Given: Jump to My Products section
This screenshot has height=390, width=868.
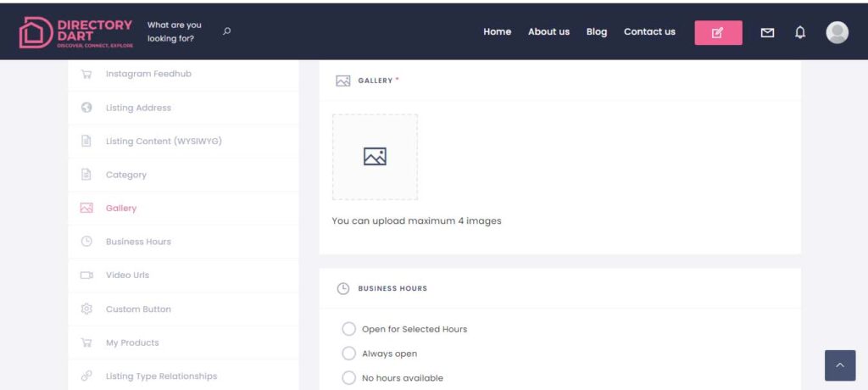Looking at the screenshot, I should 132,343.
